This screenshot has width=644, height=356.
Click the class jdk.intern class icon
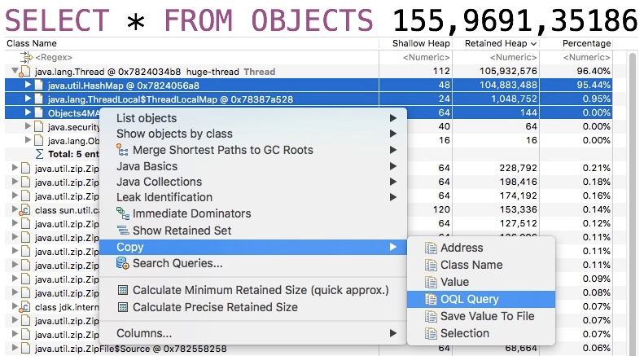click(x=25, y=307)
